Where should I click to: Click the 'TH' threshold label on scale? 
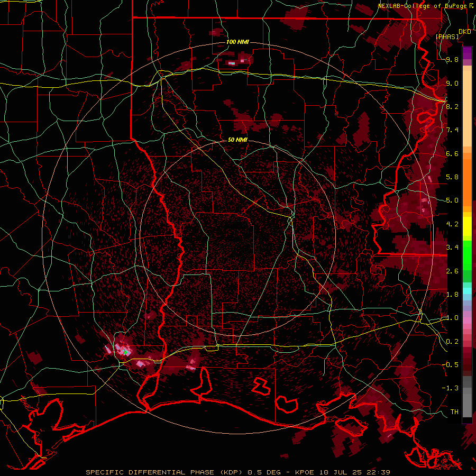point(454,412)
